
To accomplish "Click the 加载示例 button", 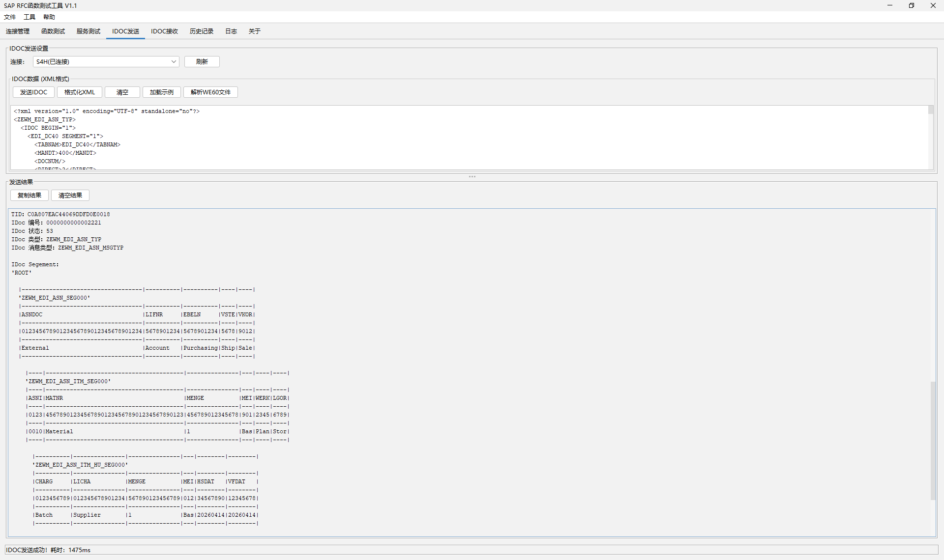I will coord(161,92).
